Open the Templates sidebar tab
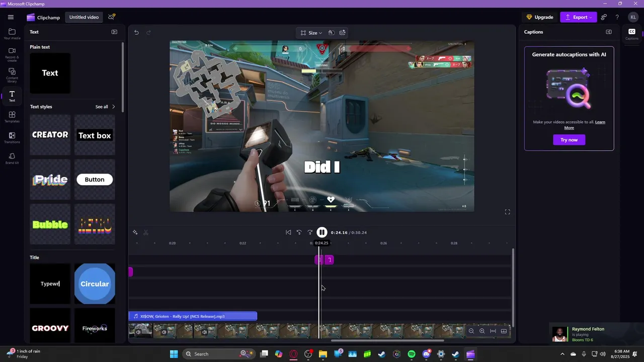The width and height of the screenshot is (644, 362). click(12, 117)
